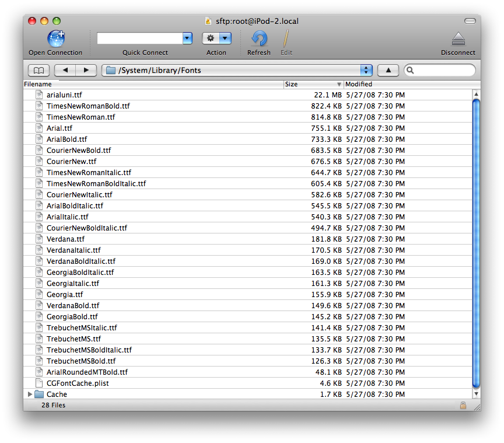Screen dimensions: 504x443
Task: Select CourierNewBoldItalic.ttf row
Action: pyautogui.click(x=247, y=228)
